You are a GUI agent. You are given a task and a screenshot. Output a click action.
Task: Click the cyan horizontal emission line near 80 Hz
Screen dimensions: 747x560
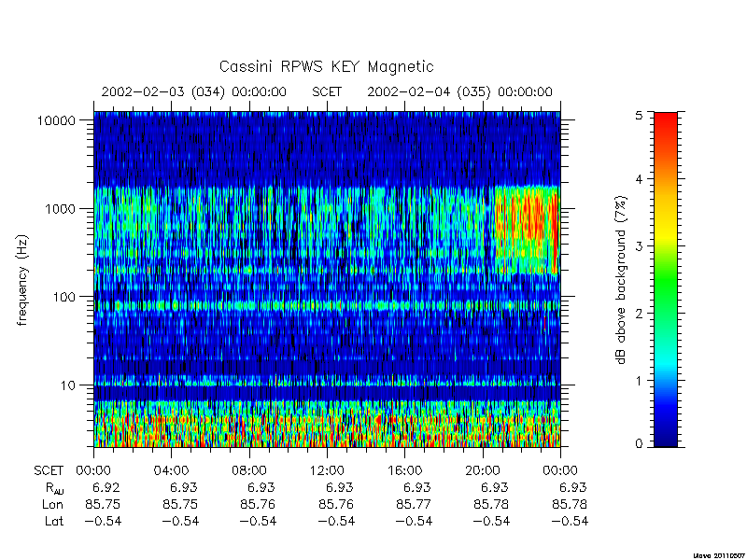(327, 305)
